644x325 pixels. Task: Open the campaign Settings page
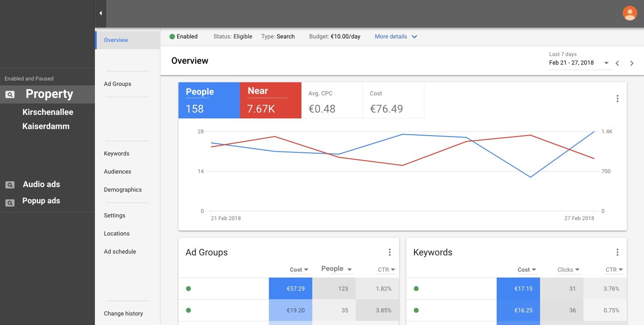click(115, 216)
